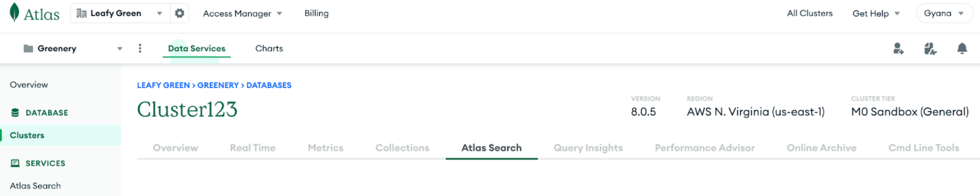Click the All Clusters link
The width and height of the screenshot is (980, 196).
[809, 14]
